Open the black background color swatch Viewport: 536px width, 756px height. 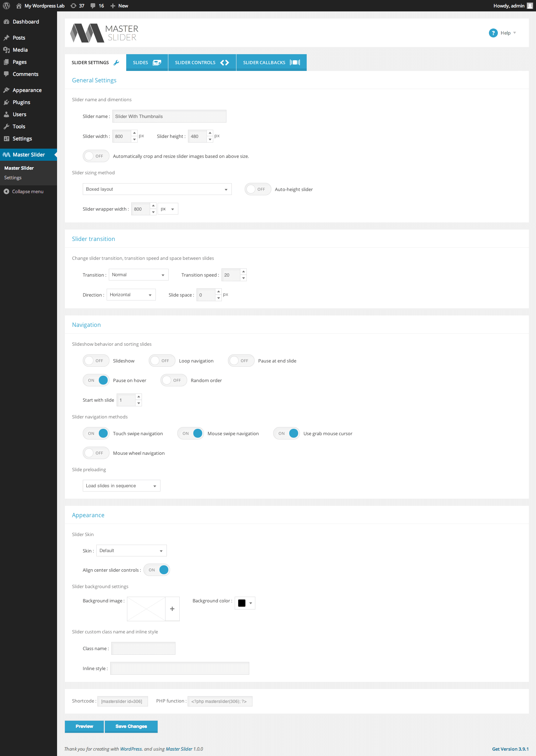[242, 603]
